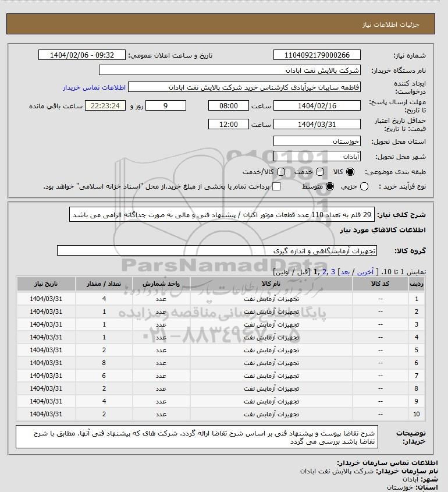
Task: Click the price validity date 1404/03/31 field
Action: click(317, 124)
